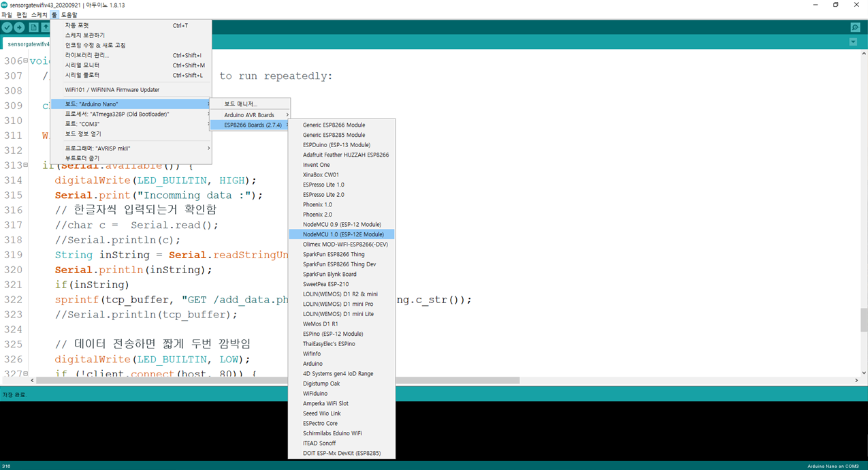Select Digistump Oak board
Screen dimensions: 868x470
tap(342, 383)
